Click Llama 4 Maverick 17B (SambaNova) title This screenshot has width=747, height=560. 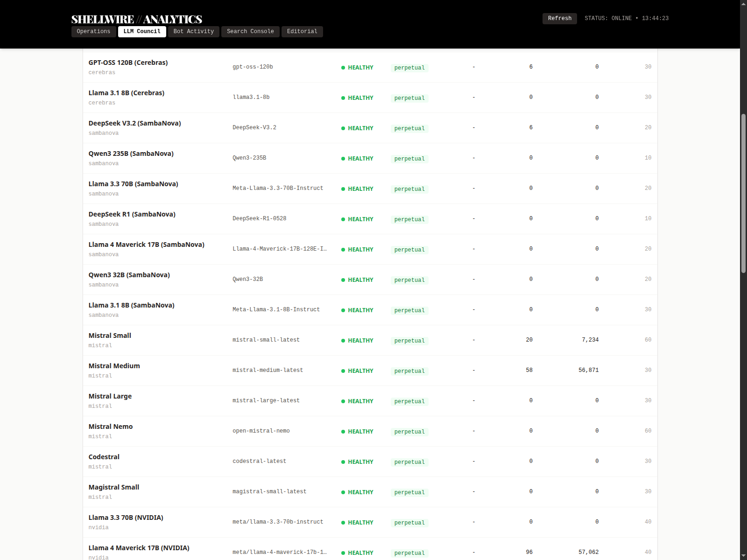[x=146, y=245]
